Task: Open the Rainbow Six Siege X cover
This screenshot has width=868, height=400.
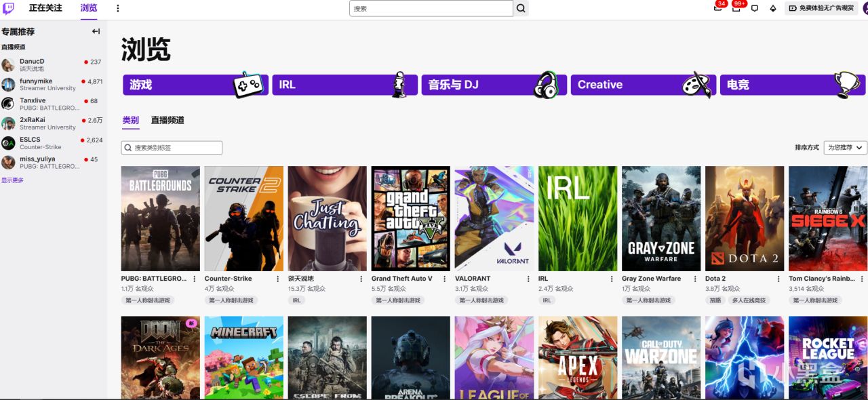Action: (828, 218)
